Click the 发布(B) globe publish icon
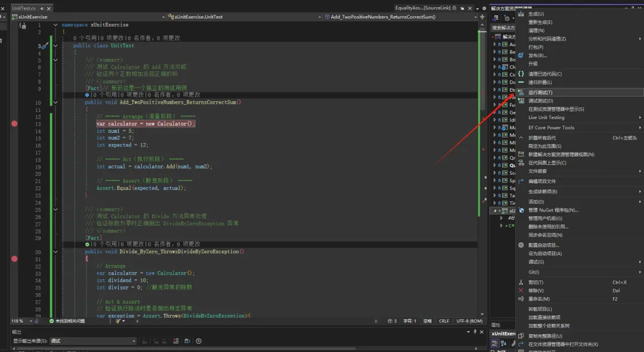Screen dimensions: 644x352 [521, 55]
